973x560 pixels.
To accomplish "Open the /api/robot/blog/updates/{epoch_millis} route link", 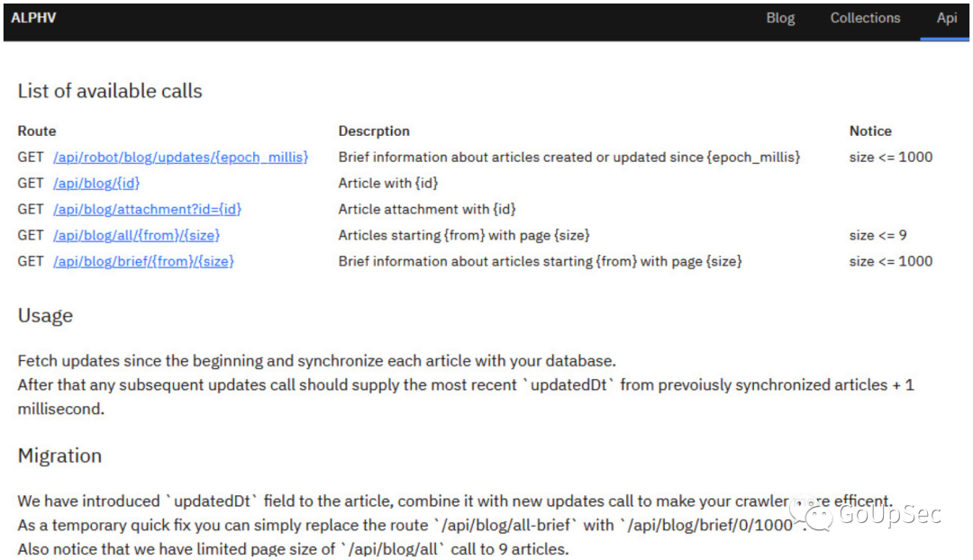I will click(x=180, y=157).
